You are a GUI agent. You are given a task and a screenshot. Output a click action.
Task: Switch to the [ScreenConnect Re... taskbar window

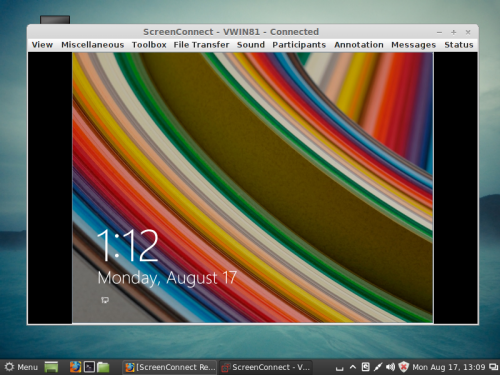point(170,367)
